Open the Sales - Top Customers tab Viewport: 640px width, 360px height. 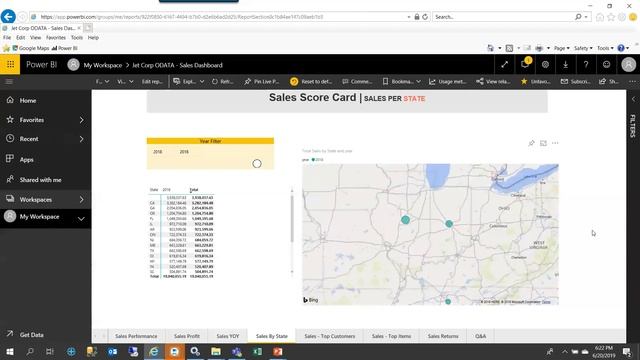click(330, 336)
